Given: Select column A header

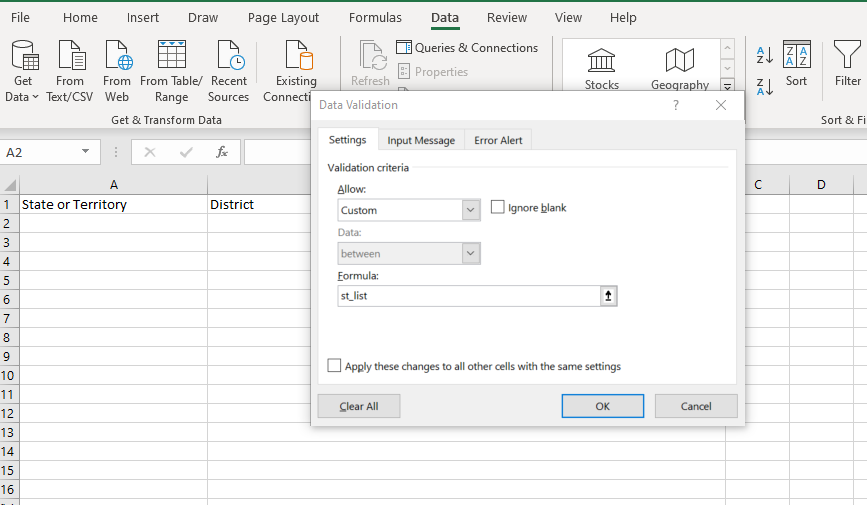Looking at the screenshot, I should tap(113, 185).
